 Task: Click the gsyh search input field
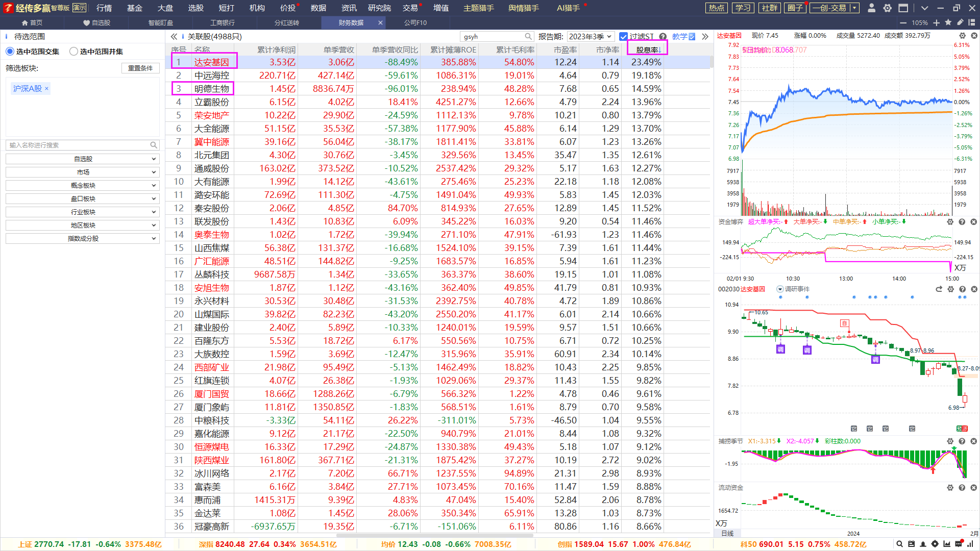tap(493, 36)
